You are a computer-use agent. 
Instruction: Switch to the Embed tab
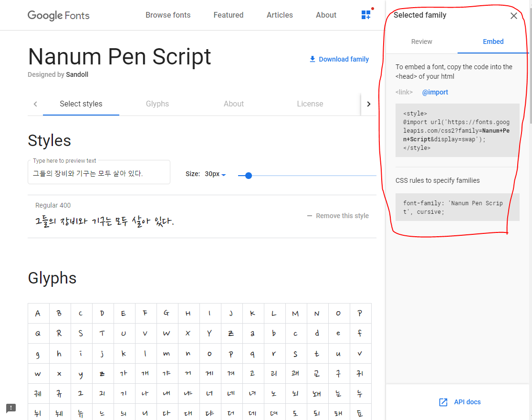(x=493, y=42)
